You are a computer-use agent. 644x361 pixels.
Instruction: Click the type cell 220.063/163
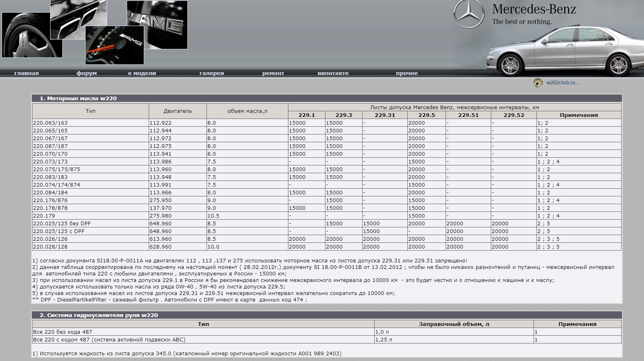click(90, 123)
